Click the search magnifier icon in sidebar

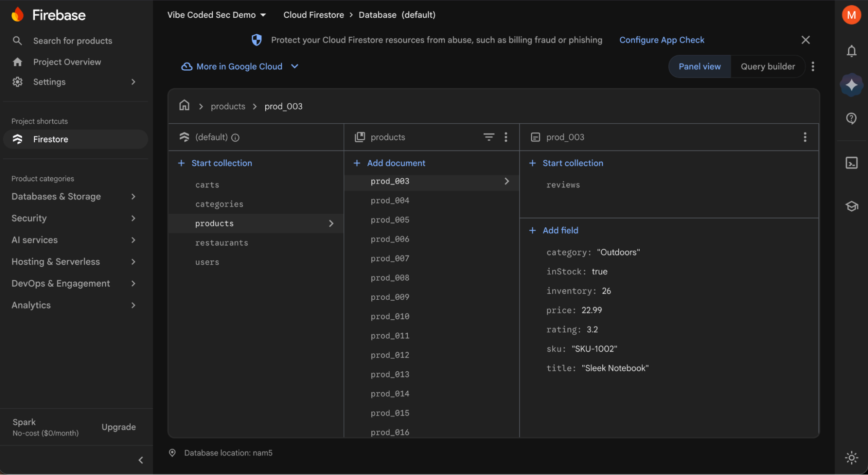[x=17, y=41]
